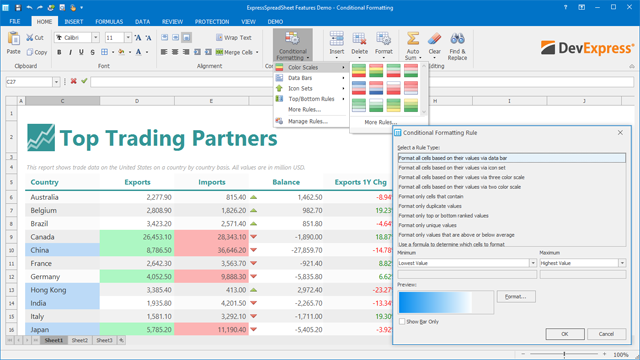Click the Save icon in quick access toolbar
Viewport: 640px width, 360px height.
pos(18,8)
